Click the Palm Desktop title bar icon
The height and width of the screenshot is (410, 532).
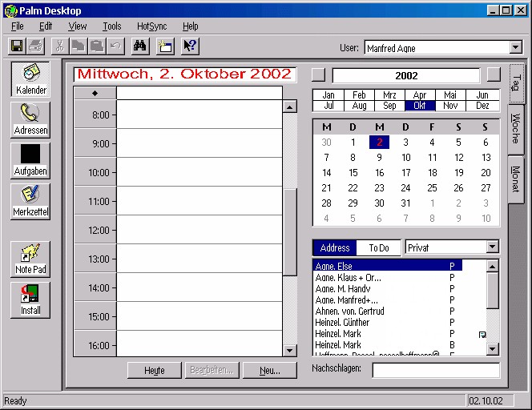(10, 11)
